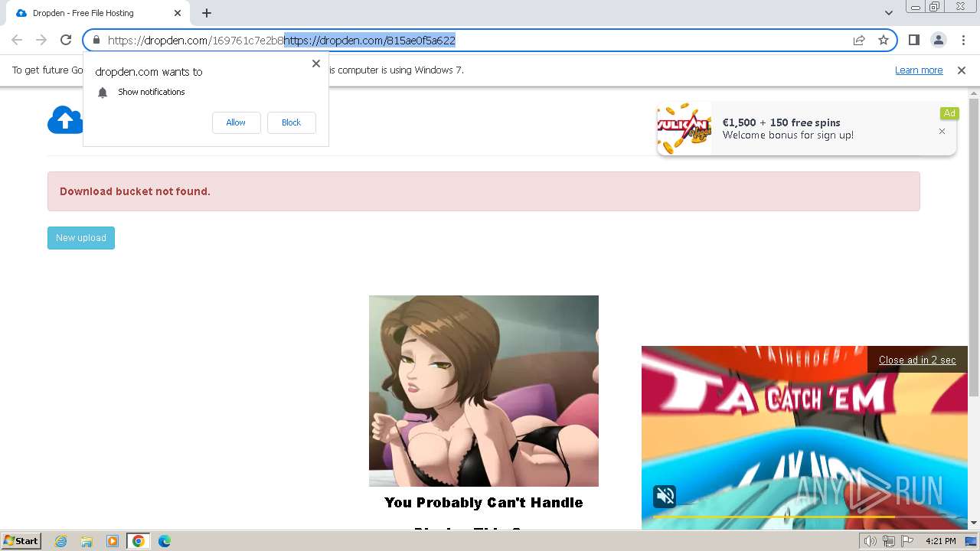The height and width of the screenshot is (551, 980).
Task: Click the network tray icon
Action: pos(889,541)
